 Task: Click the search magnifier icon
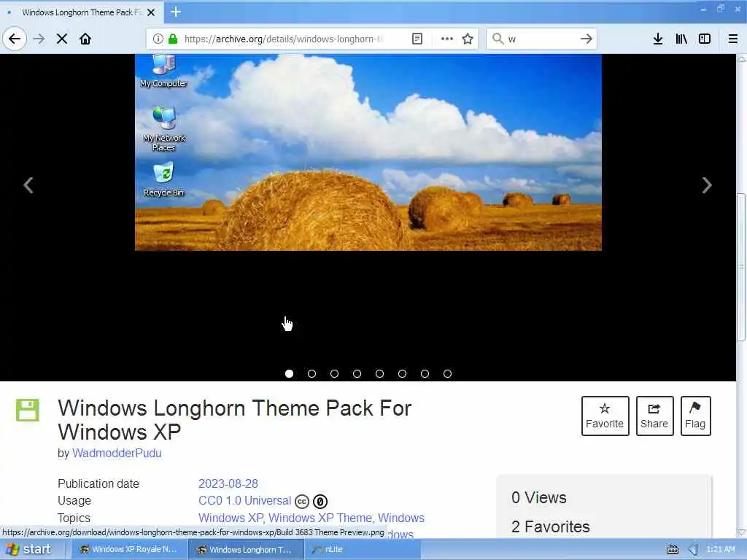(498, 39)
